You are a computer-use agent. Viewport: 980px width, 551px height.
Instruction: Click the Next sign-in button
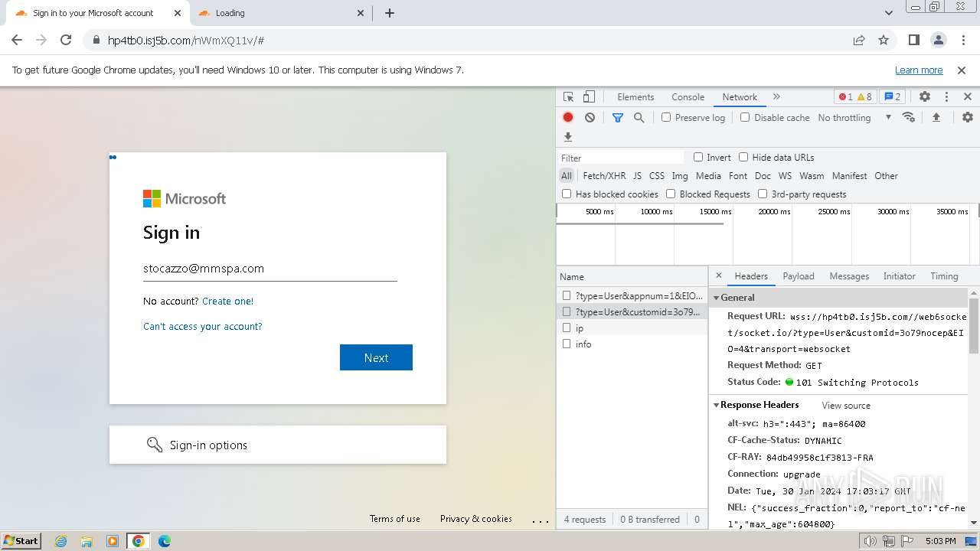[x=376, y=357]
